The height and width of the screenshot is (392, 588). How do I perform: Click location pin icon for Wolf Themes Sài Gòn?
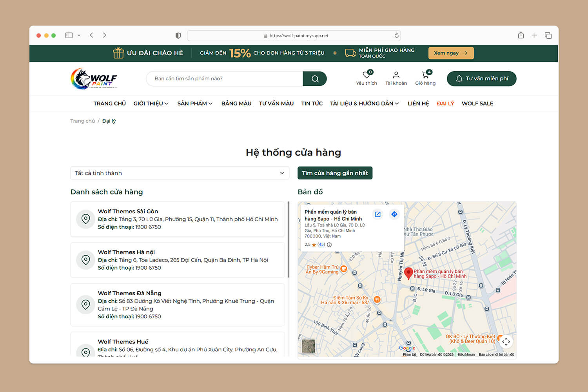pyautogui.click(x=85, y=219)
